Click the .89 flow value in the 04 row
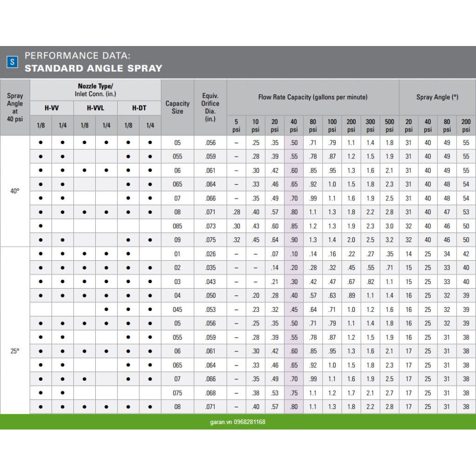 coord(351,295)
